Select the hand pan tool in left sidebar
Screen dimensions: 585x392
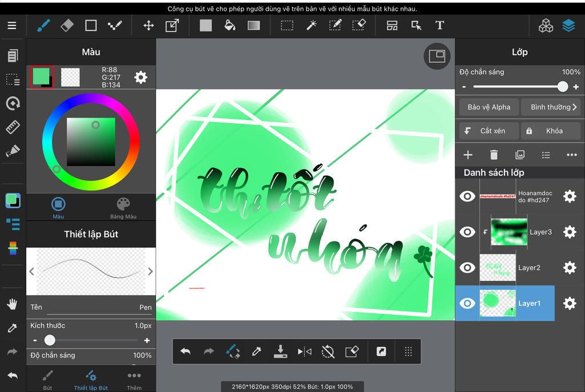(12, 304)
